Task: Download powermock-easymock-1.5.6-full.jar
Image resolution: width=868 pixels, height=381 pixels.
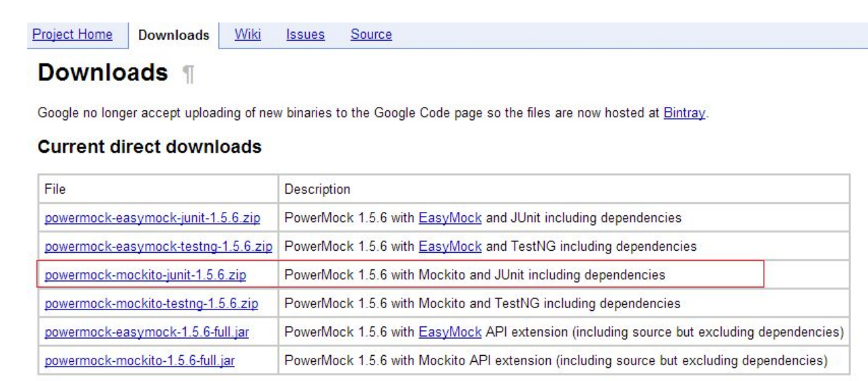Action: point(146,332)
